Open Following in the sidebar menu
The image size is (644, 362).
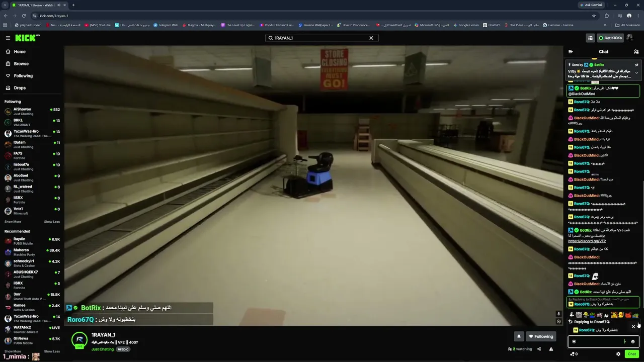[19, 76]
